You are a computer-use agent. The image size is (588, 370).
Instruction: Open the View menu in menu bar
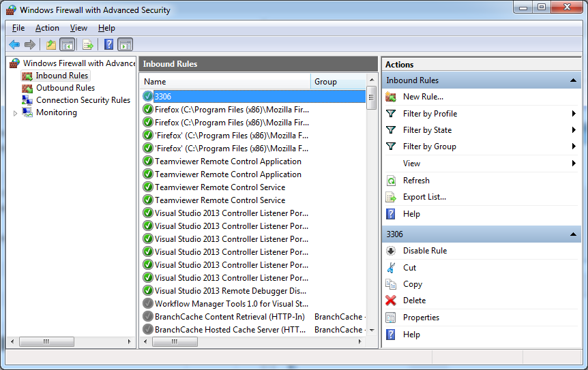(x=78, y=28)
